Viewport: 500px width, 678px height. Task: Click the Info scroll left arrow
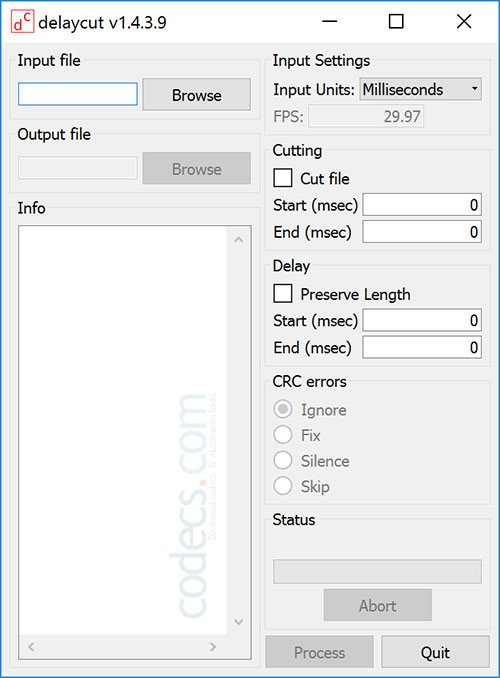tap(31, 646)
